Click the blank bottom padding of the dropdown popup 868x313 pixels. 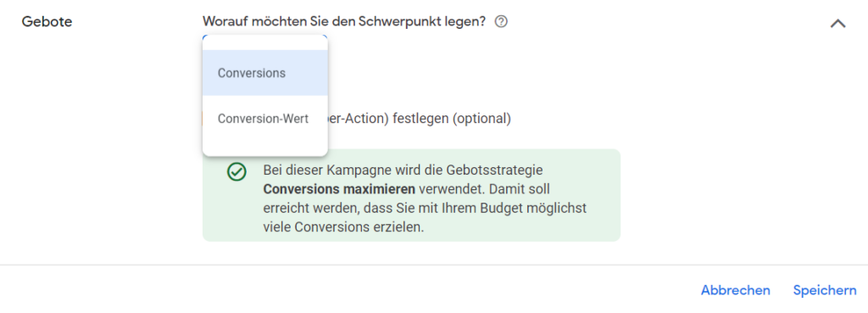(265, 148)
